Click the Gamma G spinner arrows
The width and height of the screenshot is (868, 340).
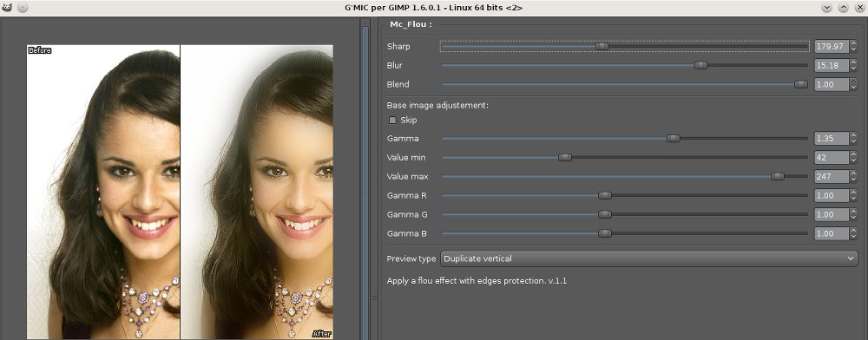tap(853, 214)
